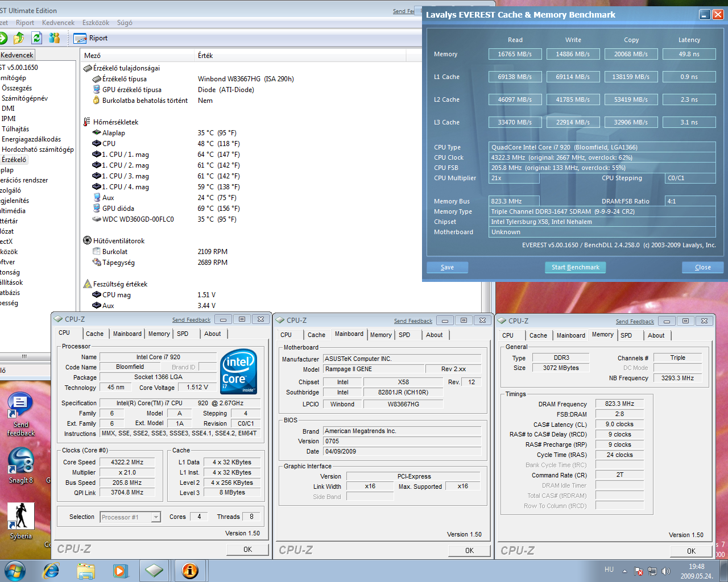728x582 pixels.
Task: Open the Eszközök menu
Action: [x=96, y=23]
